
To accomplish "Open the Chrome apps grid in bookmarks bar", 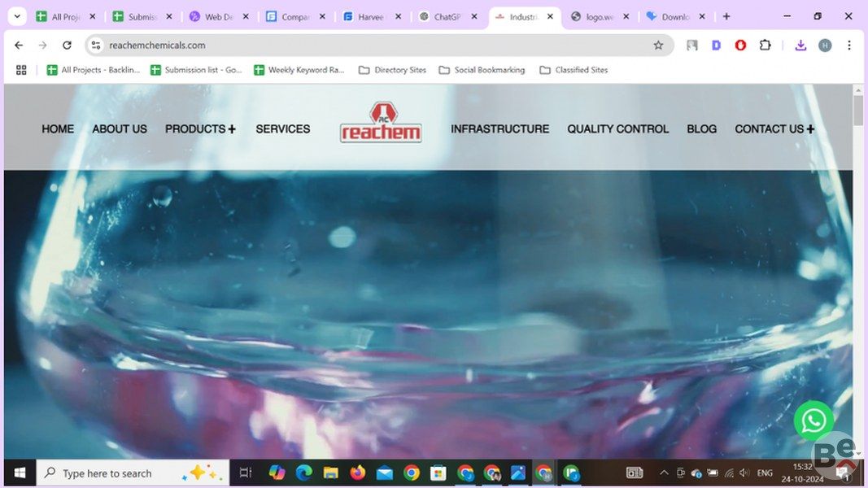I will (21, 70).
